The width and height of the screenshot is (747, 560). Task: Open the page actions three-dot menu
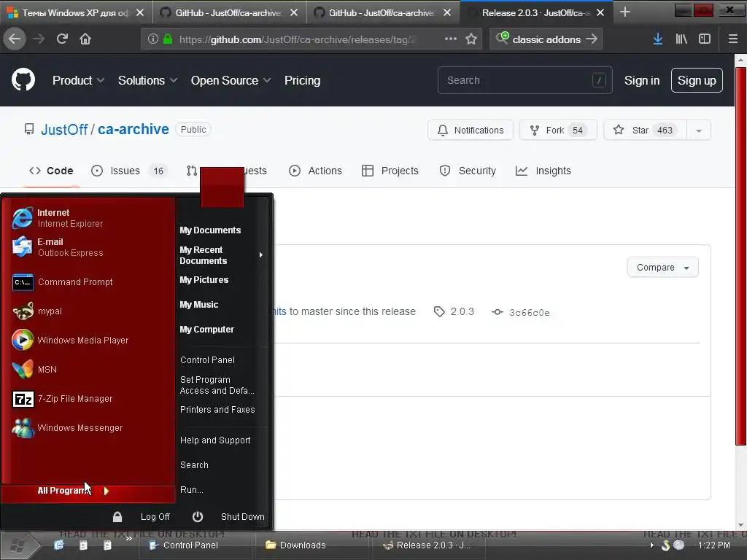pos(450,39)
